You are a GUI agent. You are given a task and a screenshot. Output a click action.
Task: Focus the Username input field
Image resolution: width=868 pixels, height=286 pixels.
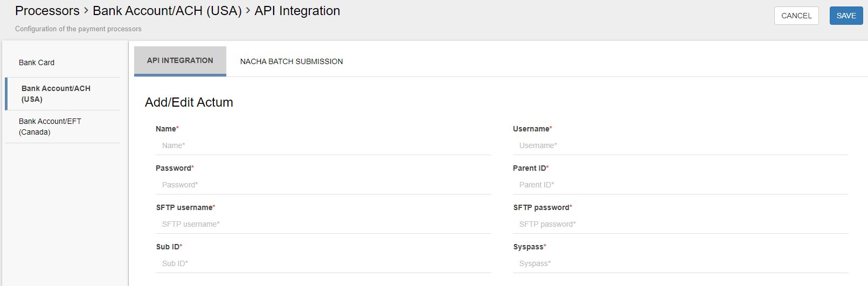click(680, 145)
